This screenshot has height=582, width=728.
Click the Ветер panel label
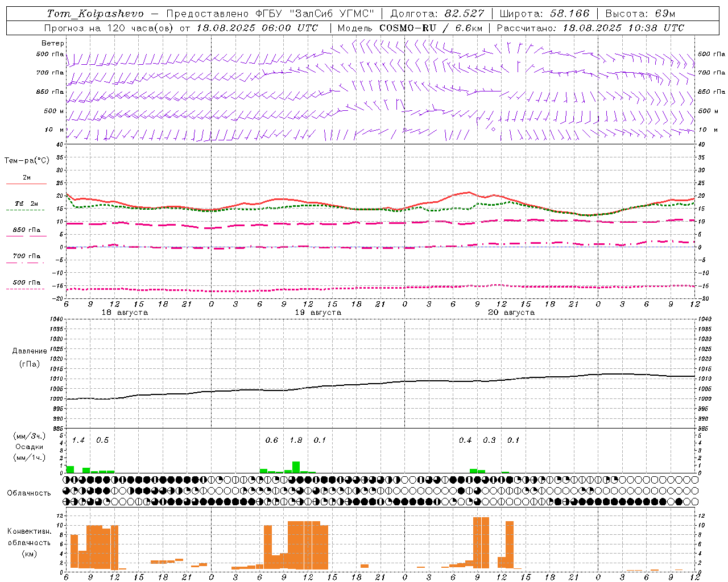coord(53,43)
